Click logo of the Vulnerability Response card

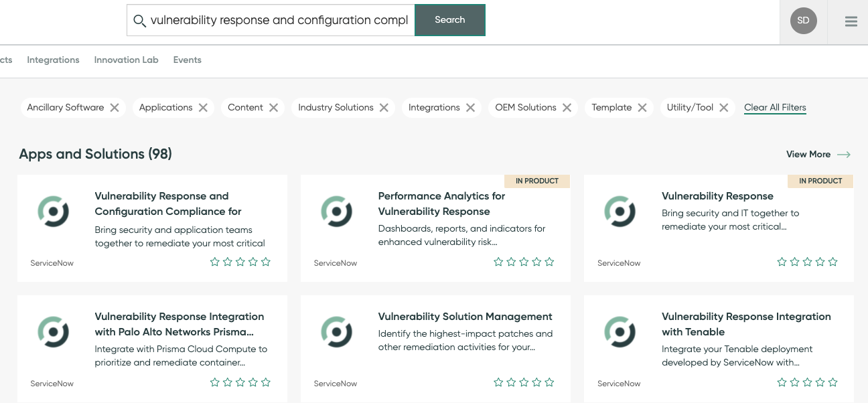(620, 212)
